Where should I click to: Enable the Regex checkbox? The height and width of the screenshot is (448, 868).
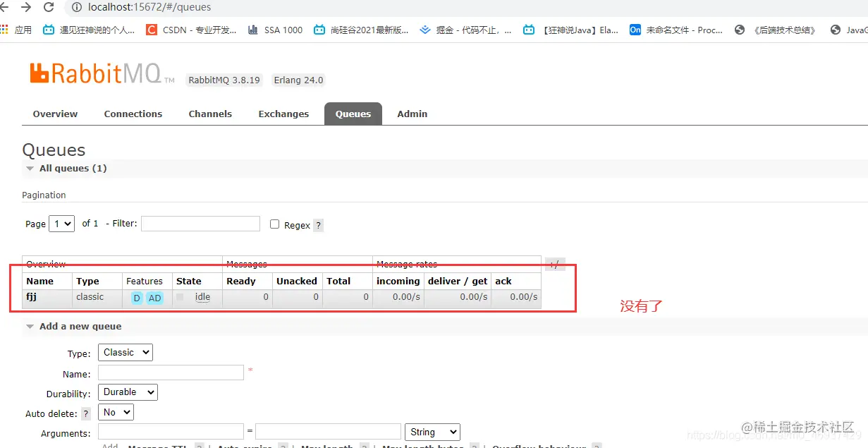click(x=274, y=224)
